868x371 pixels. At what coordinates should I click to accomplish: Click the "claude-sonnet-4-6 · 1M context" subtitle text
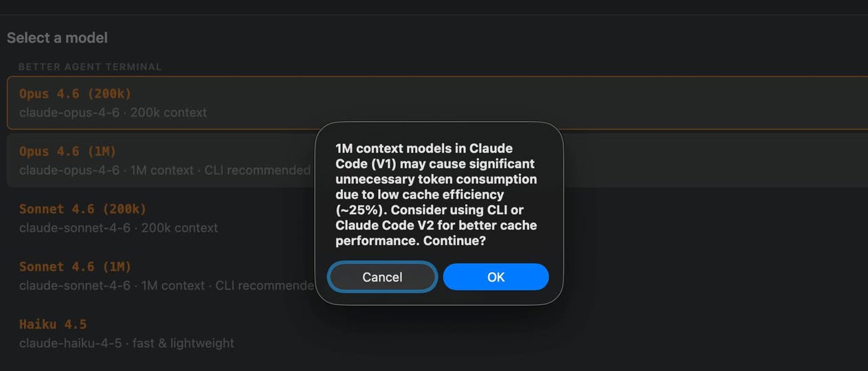[x=112, y=285]
